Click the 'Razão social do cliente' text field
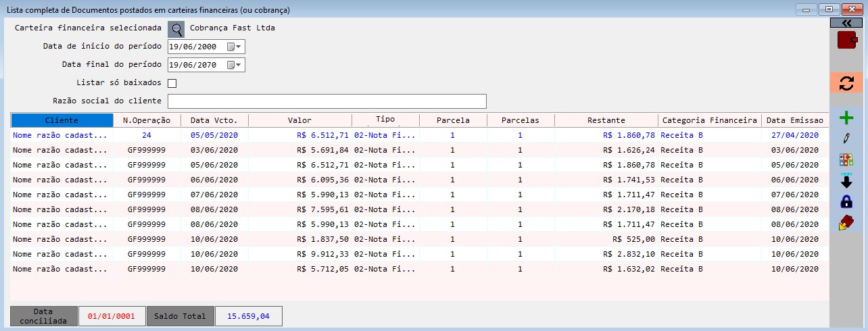Viewport: 868px width, 331px height. (327, 101)
